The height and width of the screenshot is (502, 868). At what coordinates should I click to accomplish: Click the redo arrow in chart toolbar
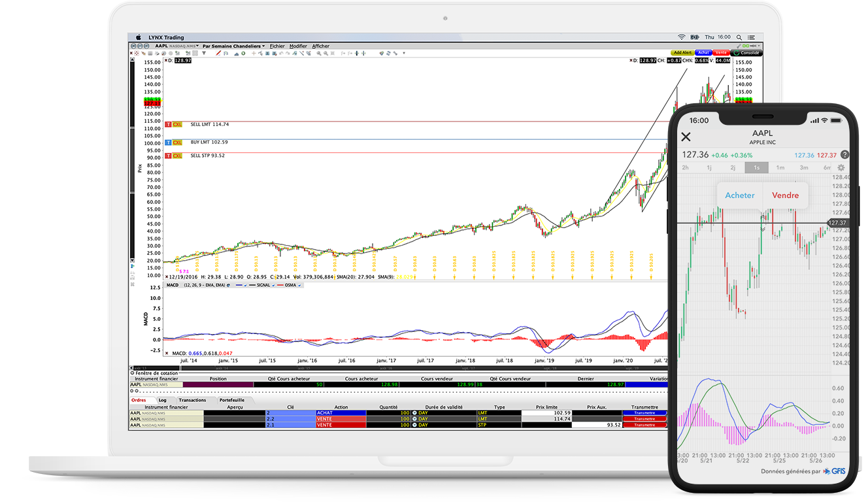(x=288, y=53)
